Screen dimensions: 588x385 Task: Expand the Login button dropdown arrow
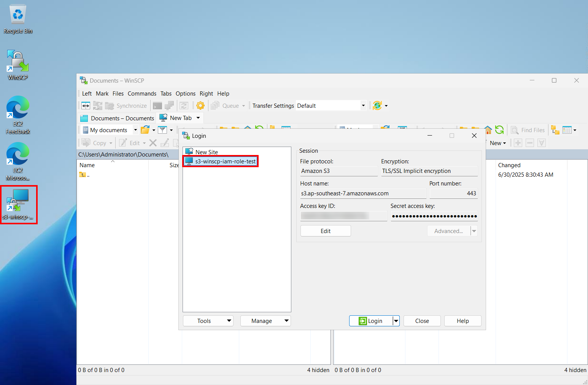coord(396,321)
